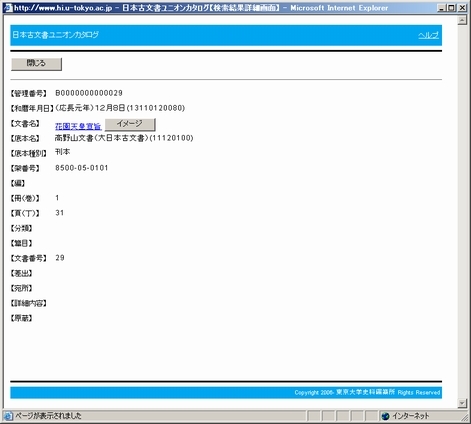The width and height of the screenshot is (471, 424).
Task: Click the 閉じる (close) button
Action: tap(36, 64)
